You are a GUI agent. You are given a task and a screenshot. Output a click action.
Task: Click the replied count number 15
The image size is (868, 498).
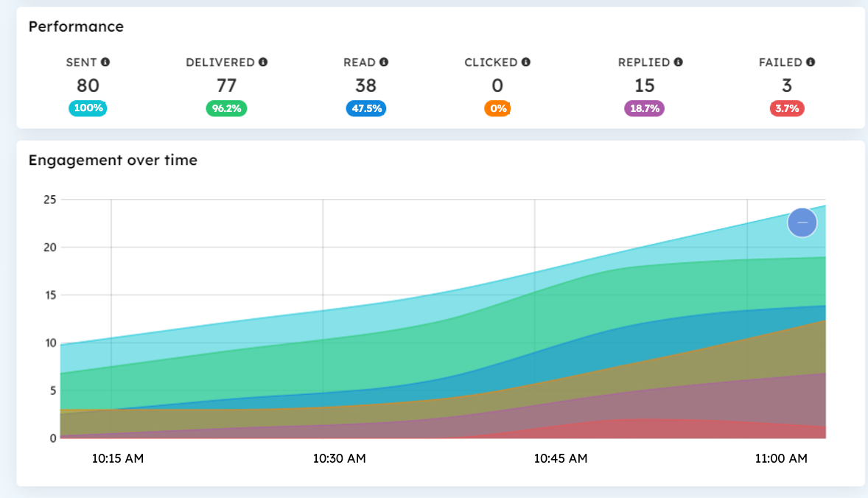(x=645, y=85)
